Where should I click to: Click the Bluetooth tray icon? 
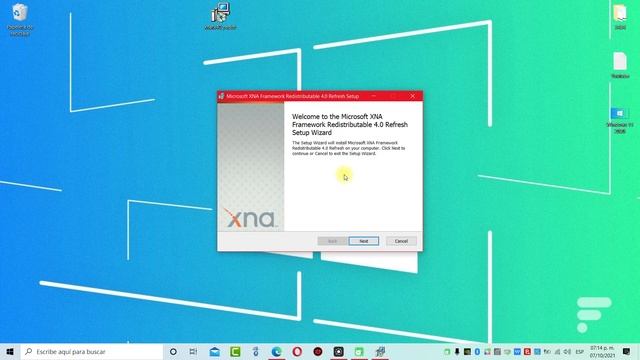pos(477,351)
